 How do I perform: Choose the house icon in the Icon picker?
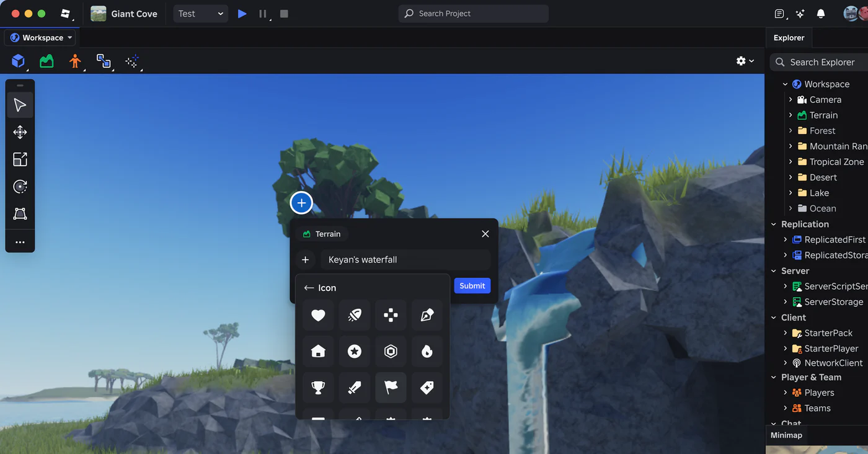[x=318, y=352]
